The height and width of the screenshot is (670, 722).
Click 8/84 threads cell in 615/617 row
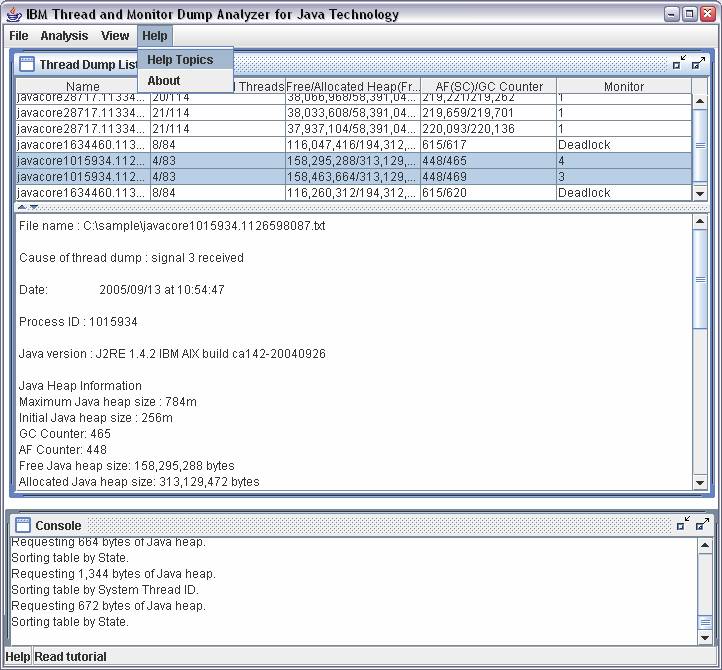(218, 145)
